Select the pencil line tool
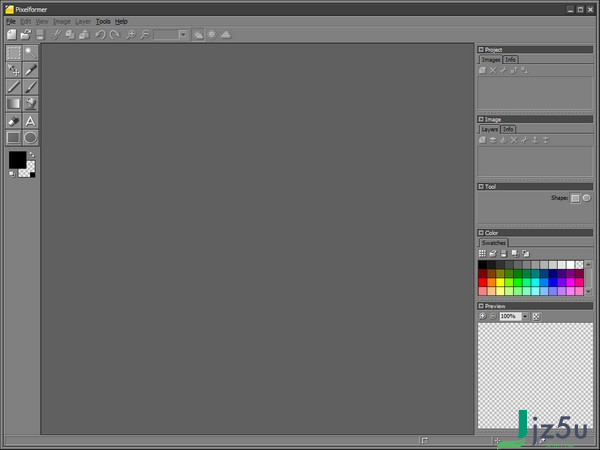Image resolution: width=600 pixels, height=450 pixels. [13, 86]
